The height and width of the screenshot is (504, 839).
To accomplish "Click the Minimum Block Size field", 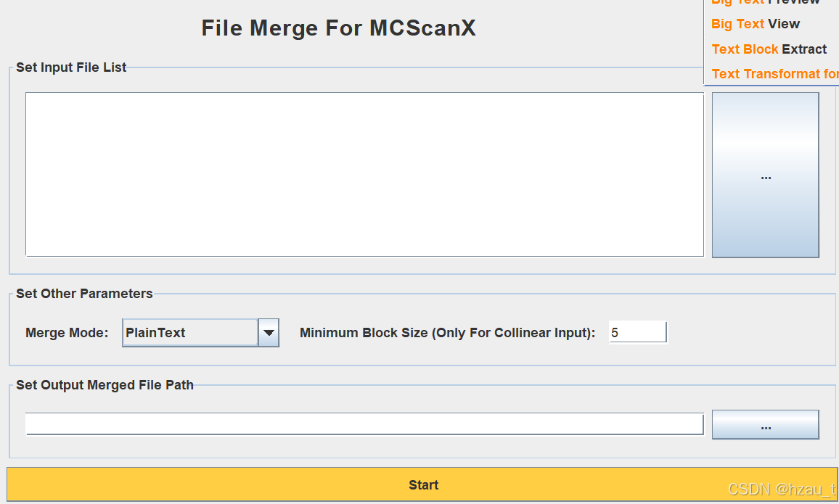I will (x=637, y=332).
